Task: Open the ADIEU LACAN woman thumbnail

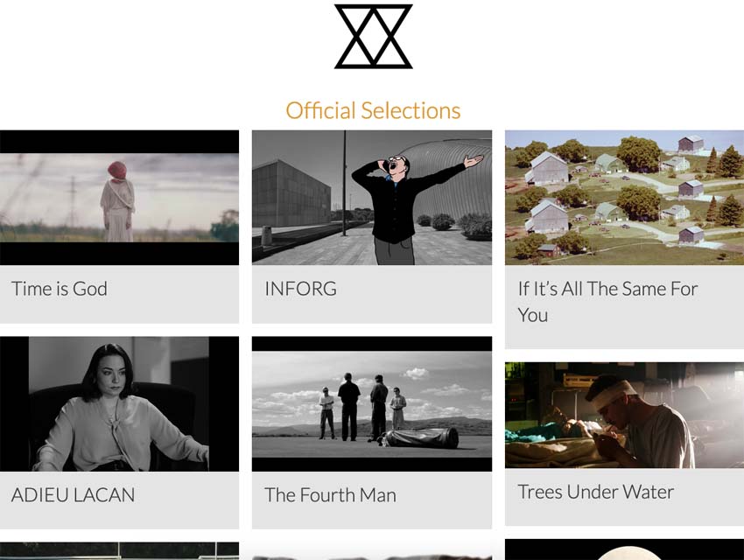Action: pos(119,404)
